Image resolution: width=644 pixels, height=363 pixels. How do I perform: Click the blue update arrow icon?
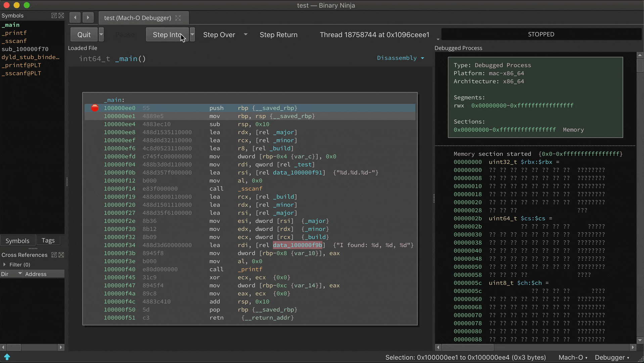click(x=7, y=357)
